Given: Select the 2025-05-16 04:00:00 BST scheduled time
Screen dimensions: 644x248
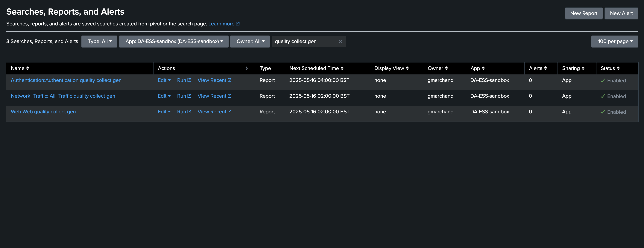Looking at the screenshot, I should click(x=319, y=80).
